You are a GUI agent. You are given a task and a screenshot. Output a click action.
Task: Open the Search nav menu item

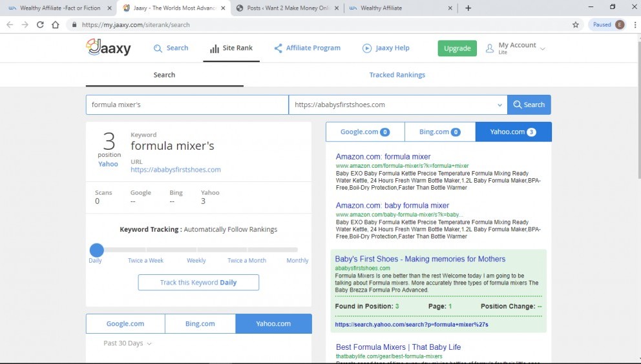pos(171,48)
